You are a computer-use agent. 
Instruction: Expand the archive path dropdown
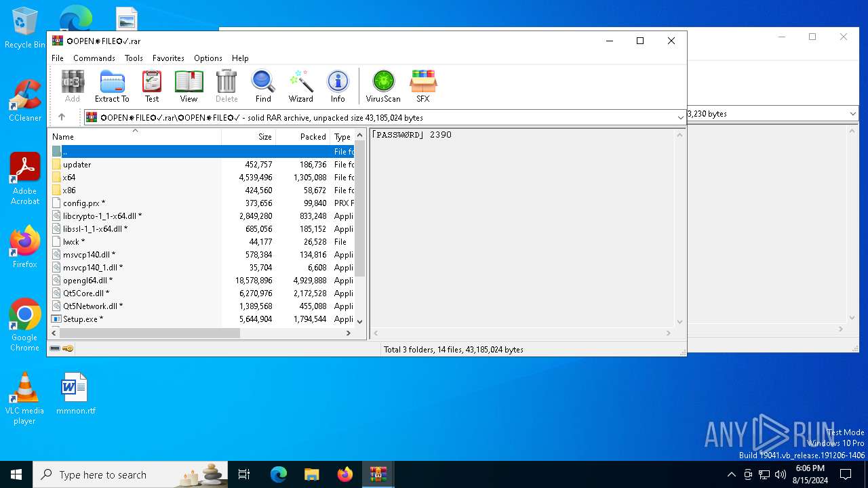pyautogui.click(x=680, y=118)
